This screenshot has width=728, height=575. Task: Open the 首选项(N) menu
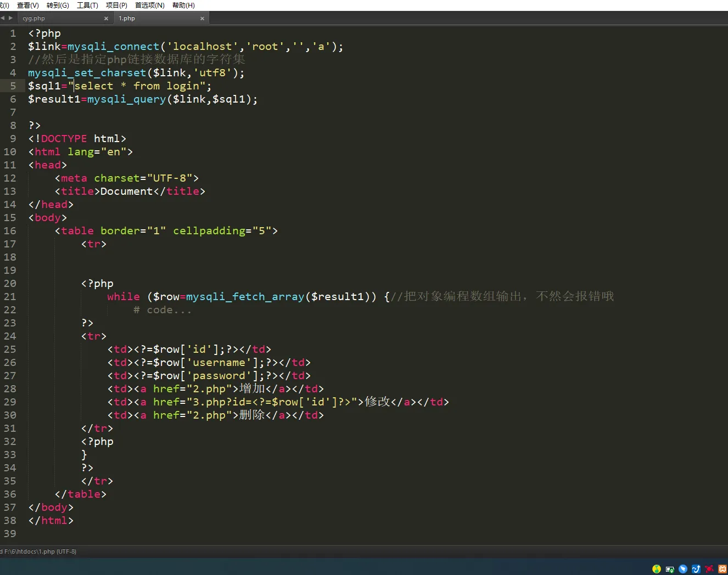(x=150, y=5)
